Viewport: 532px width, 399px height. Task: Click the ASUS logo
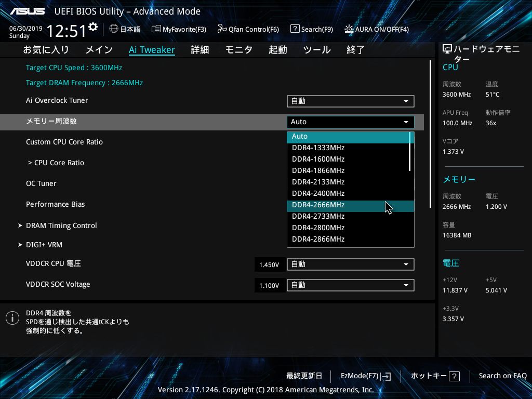tap(28, 11)
